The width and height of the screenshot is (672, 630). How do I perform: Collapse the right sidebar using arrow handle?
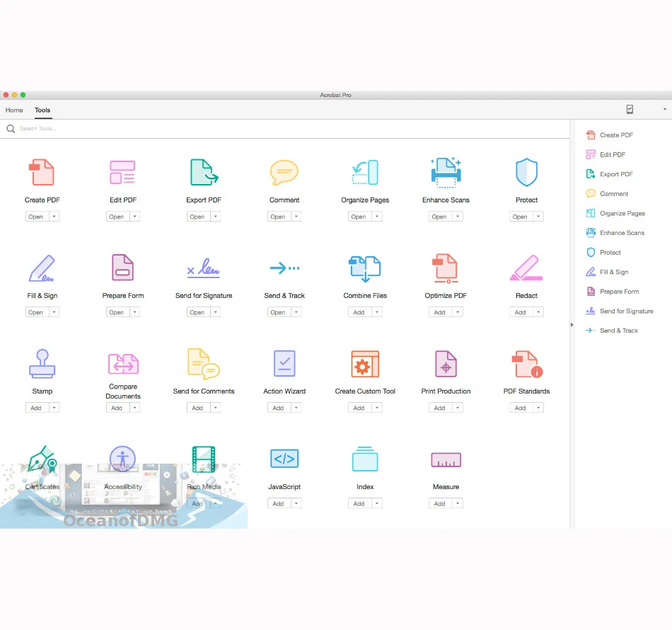(x=572, y=325)
